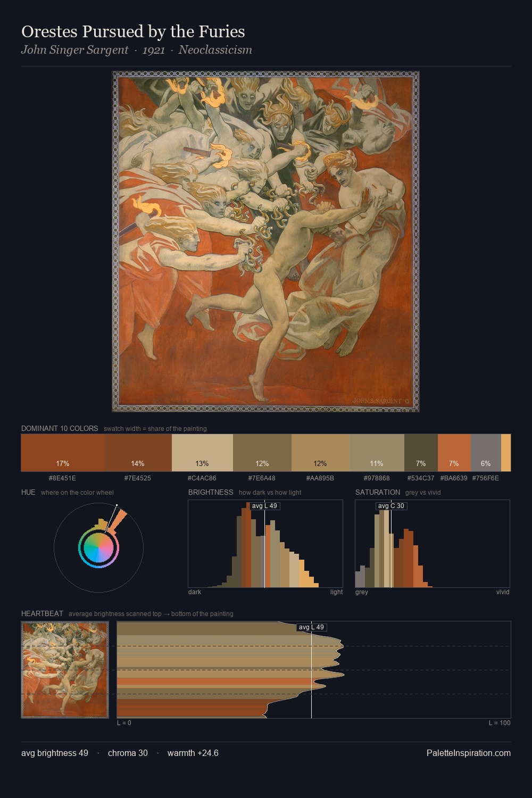Choose the first 12% swatch #7E6A48
This screenshot has height=798, width=532.
262,453
